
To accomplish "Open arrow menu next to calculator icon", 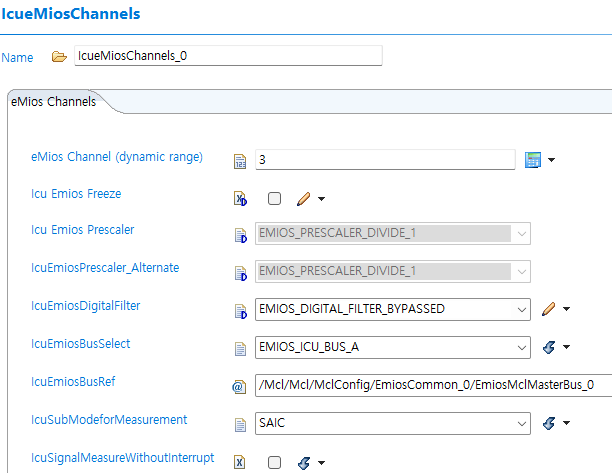I will click(552, 160).
